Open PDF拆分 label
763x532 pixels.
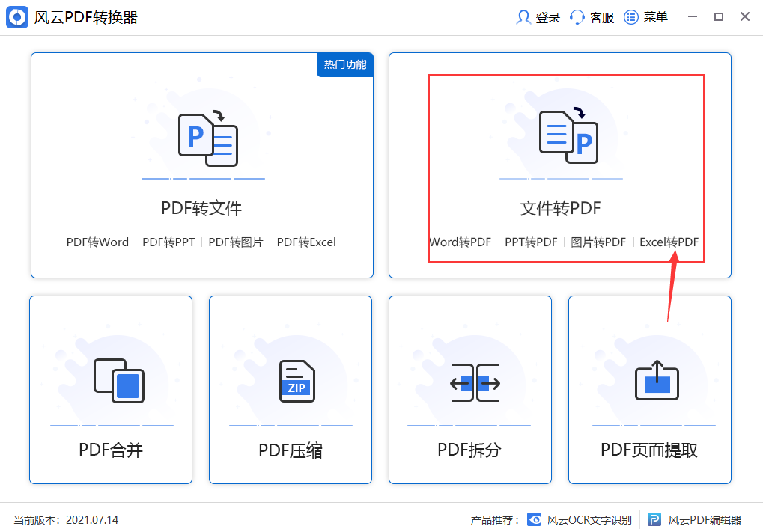469,450
